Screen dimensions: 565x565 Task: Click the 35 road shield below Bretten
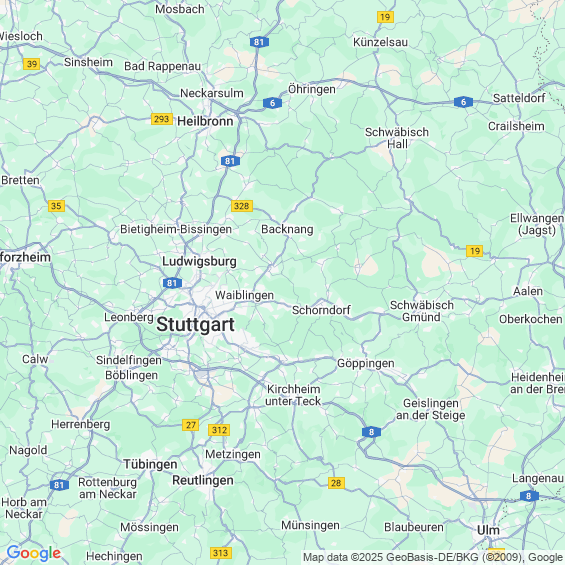click(56, 206)
